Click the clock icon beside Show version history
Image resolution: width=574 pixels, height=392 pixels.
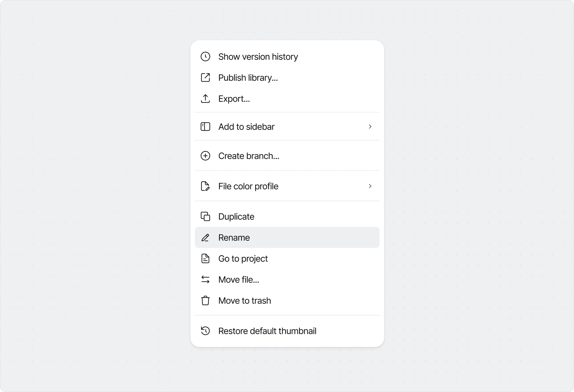205,56
